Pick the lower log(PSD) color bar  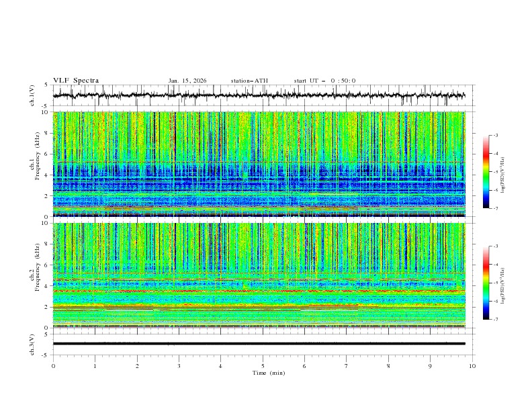[486, 282]
